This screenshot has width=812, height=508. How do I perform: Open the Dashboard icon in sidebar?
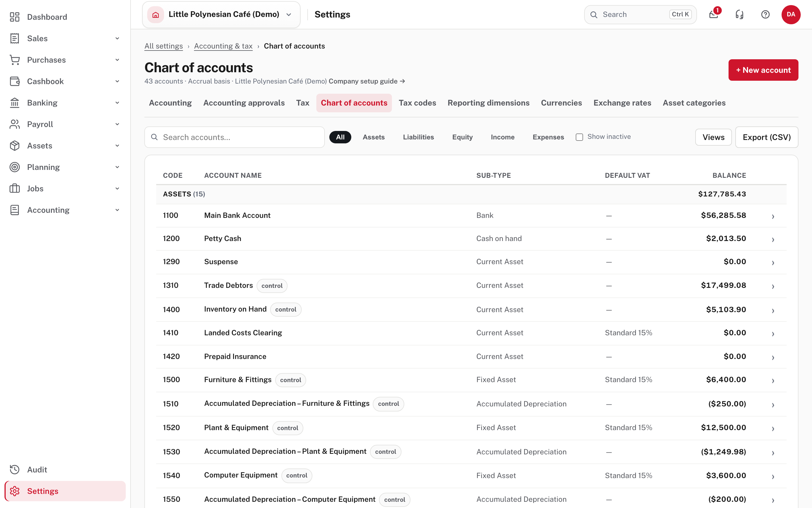coord(14,17)
